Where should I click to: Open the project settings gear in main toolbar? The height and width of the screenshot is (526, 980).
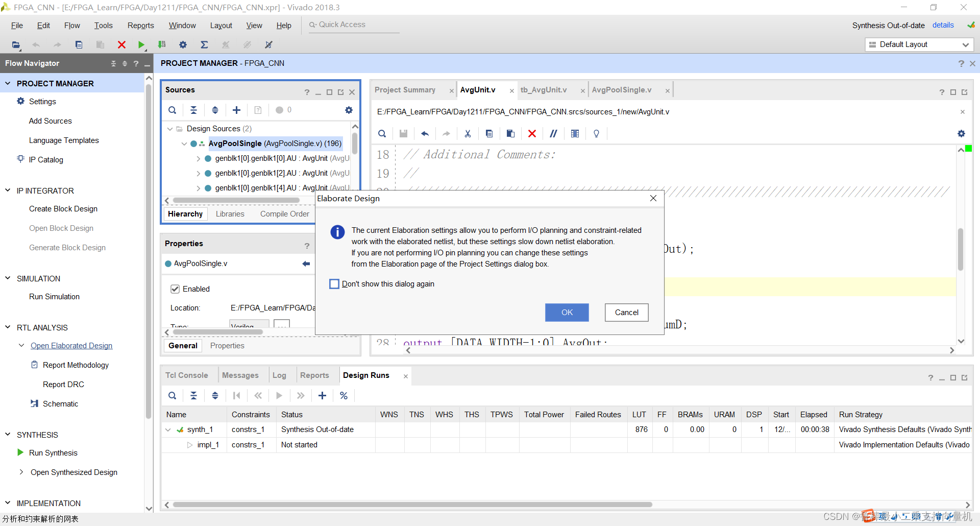183,45
